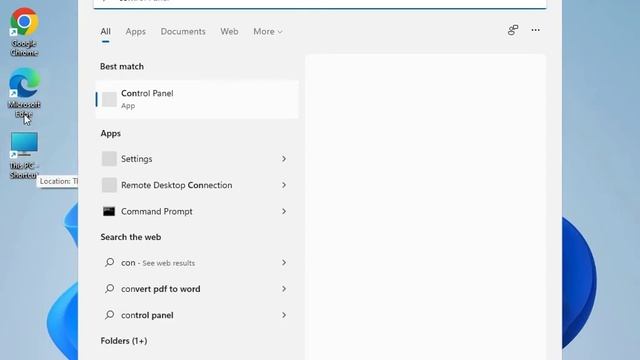Switch to the Documents tab
The height and width of the screenshot is (360, 640).
[x=183, y=31]
